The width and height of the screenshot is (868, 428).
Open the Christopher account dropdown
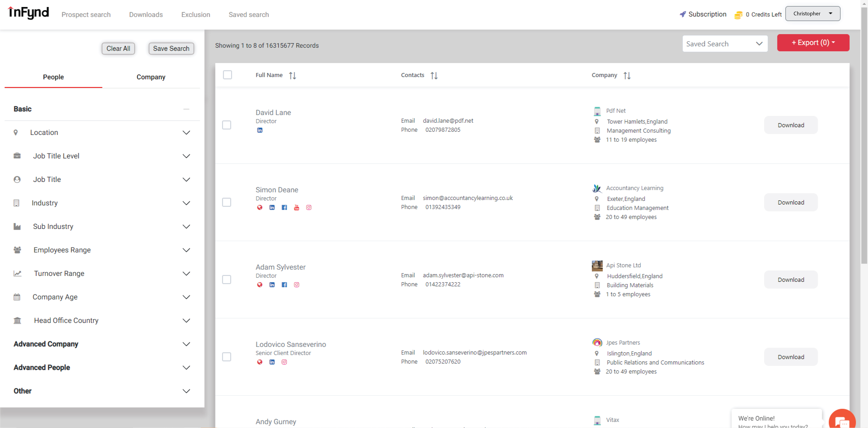pyautogui.click(x=812, y=14)
